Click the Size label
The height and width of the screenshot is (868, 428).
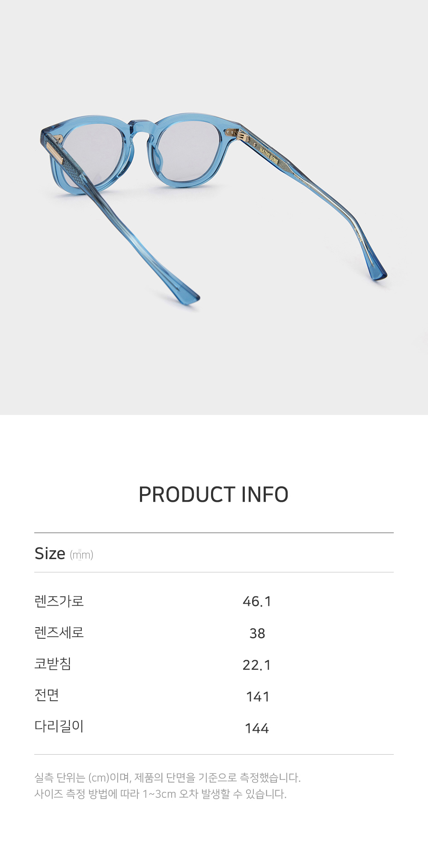(50, 554)
